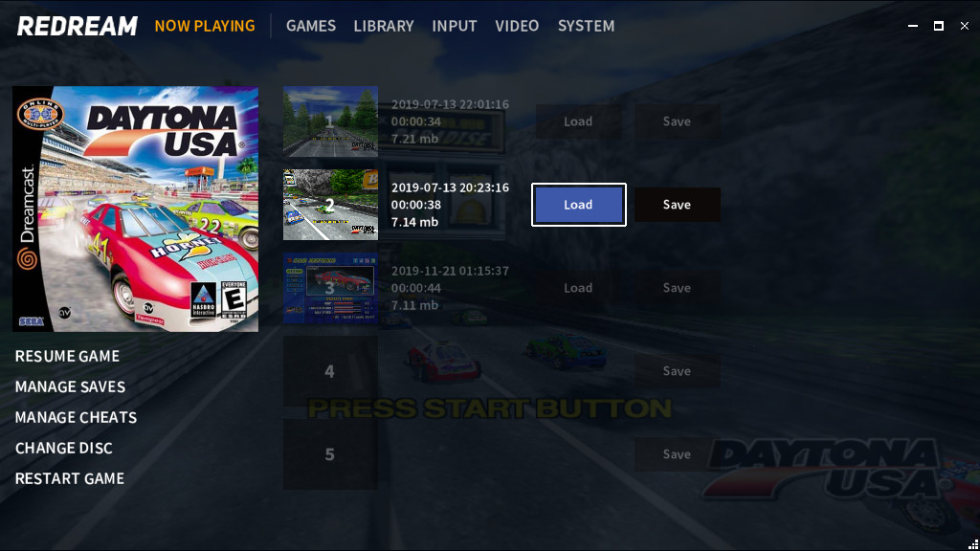Select RESUME GAME
This screenshot has width=980, height=551.
click(x=68, y=356)
